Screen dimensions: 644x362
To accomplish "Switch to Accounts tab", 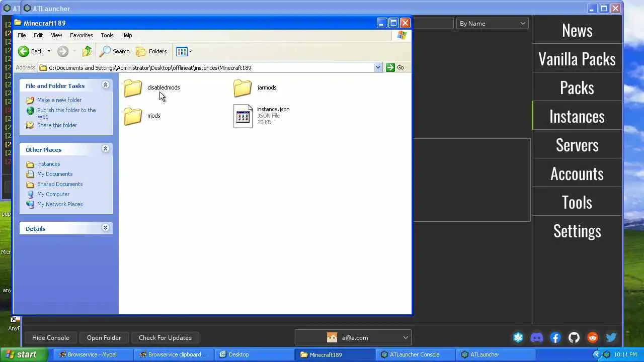I will pyautogui.click(x=577, y=173).
